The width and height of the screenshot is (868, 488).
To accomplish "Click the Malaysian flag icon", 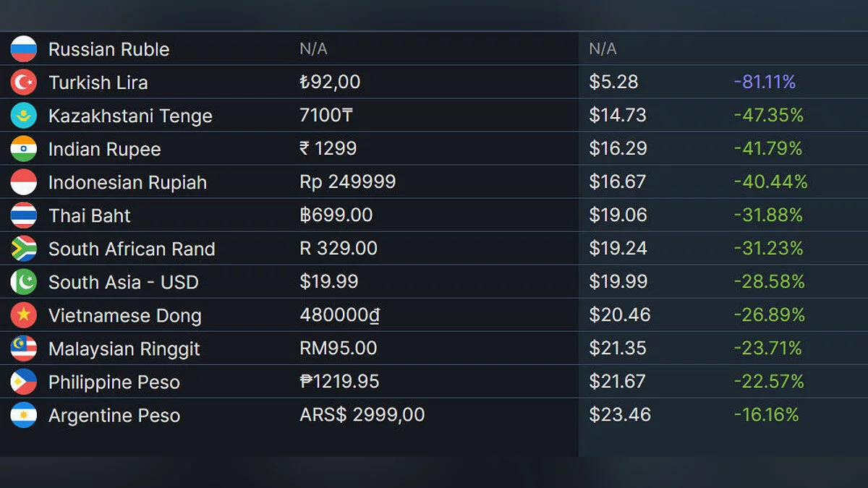I will tap(23, 348).
